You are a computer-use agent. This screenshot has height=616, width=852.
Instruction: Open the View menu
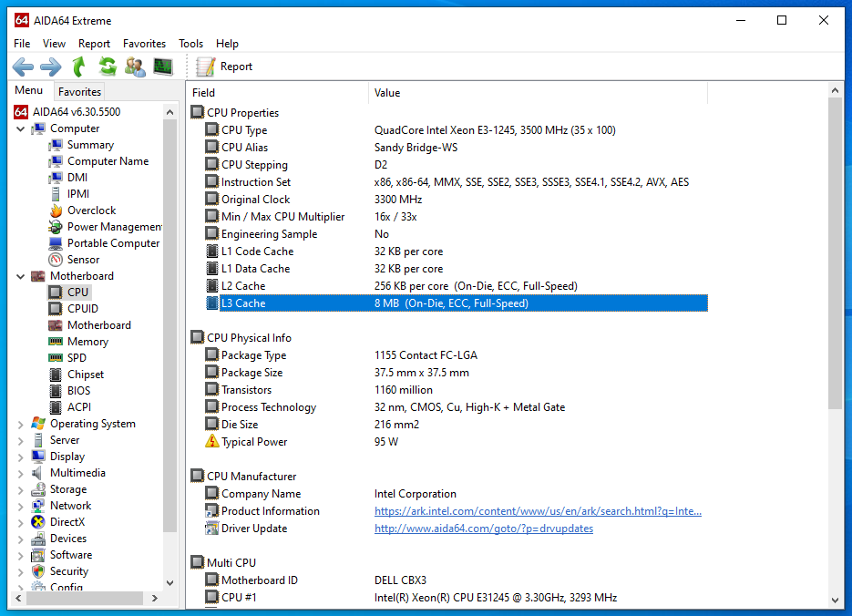55,44
